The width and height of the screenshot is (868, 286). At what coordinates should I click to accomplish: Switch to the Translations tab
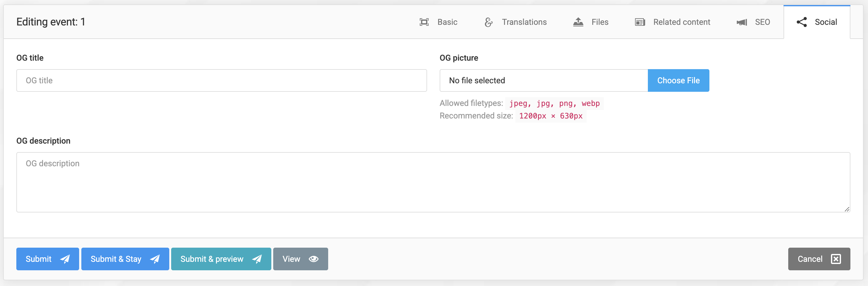coord(524,22)
